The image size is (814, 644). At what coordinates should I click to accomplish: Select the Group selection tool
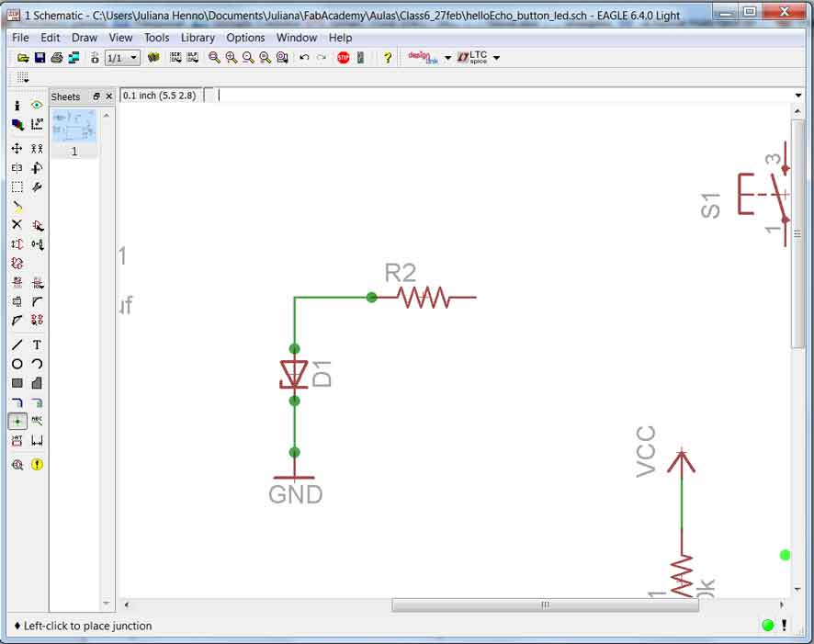pyautogui.click(x=17, y=186)
